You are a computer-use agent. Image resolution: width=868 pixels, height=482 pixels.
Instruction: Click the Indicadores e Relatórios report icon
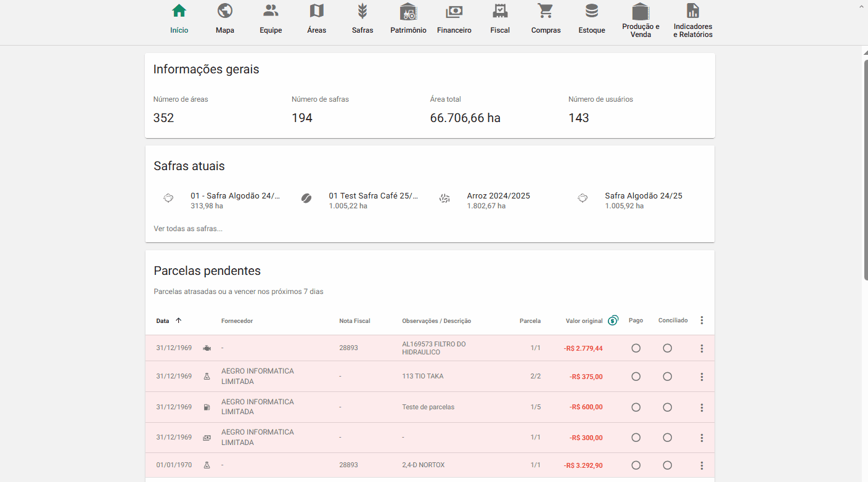[x=693, y=11]
